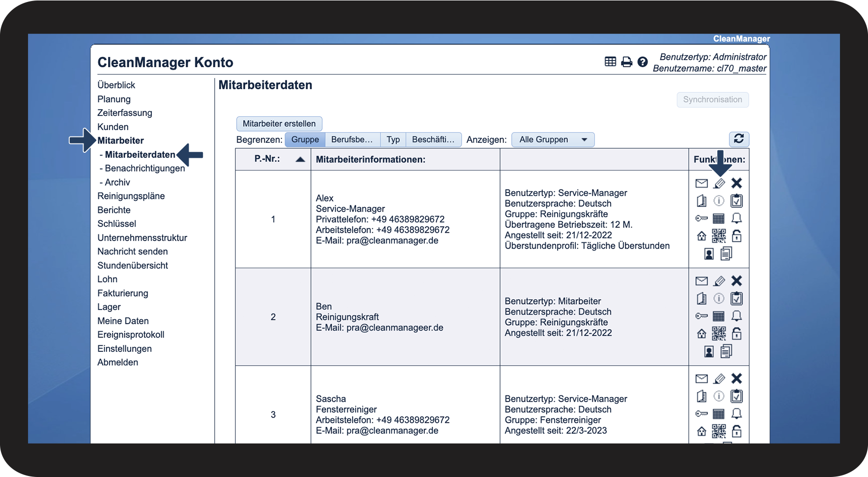Click the table view icon in header
Screen dimensions: 868x477
[x=610, y=62]
